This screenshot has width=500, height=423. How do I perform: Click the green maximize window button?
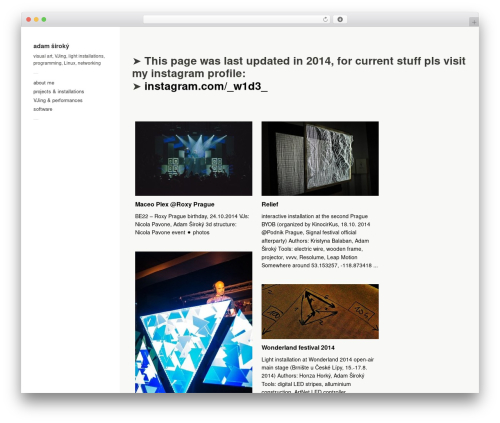pos(44,20)
